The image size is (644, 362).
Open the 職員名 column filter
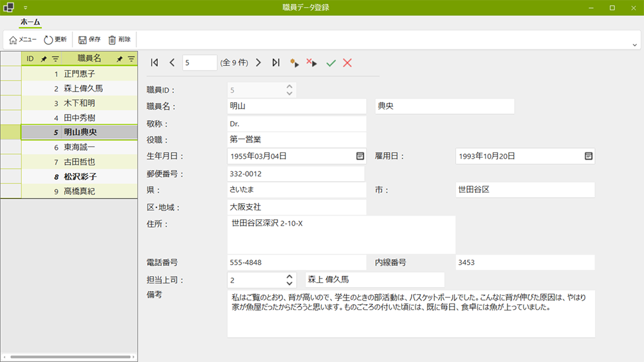[131, 58]
